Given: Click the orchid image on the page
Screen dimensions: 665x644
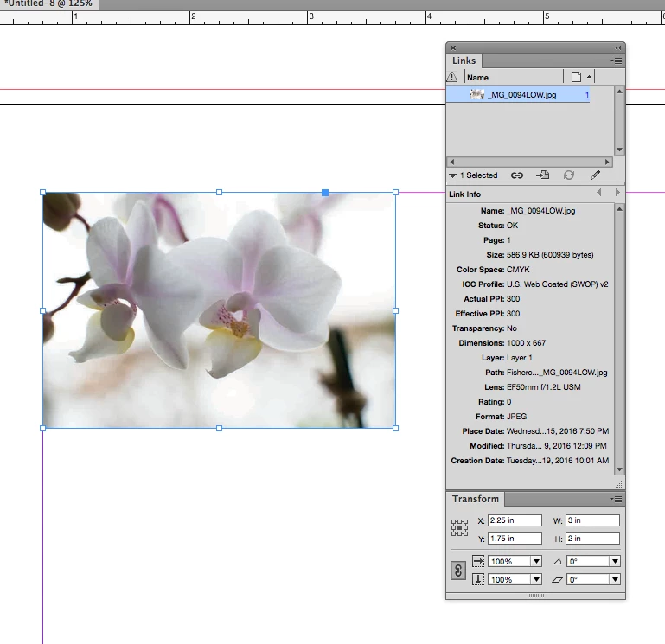Looking at the screenshot, I should coord(220,310).
